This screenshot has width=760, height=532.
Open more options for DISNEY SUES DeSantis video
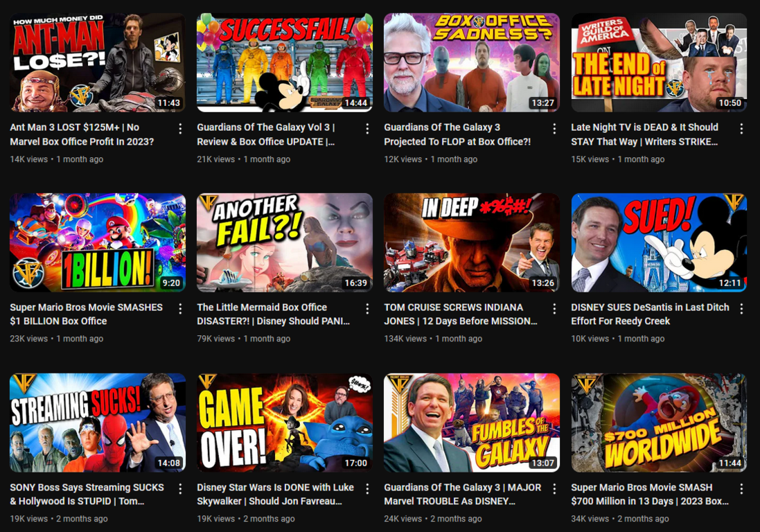tap(741, 309)
